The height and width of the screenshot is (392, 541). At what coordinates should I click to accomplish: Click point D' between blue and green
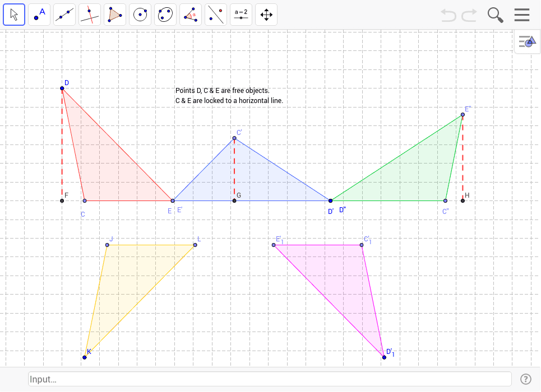point(331,200)
